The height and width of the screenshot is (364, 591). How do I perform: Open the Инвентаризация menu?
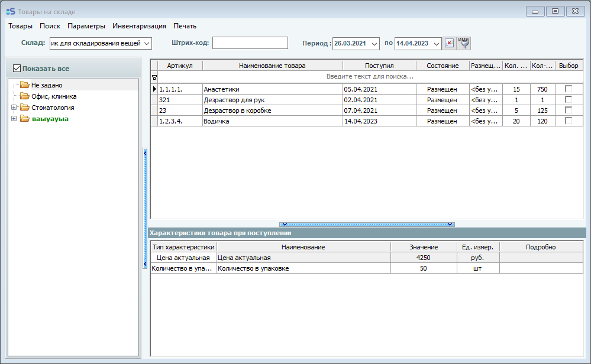[x=139, y=26]
